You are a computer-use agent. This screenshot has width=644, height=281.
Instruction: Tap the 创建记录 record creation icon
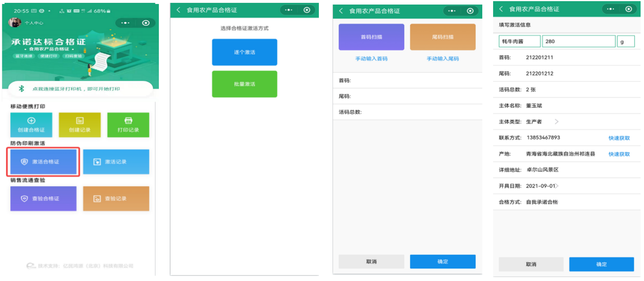(79, 125)
